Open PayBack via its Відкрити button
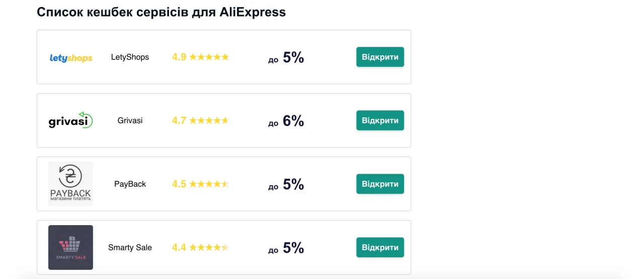Screen dimensions: 644x279 click(x=380, y=184)
